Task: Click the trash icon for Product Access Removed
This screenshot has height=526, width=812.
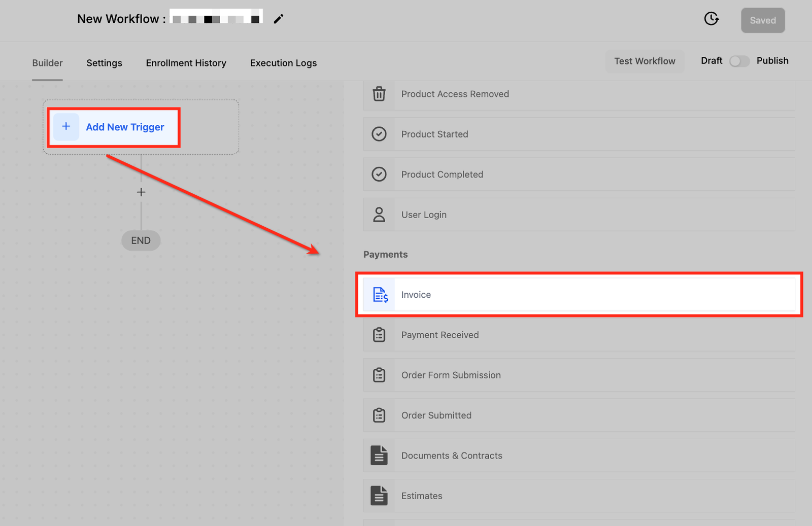Action: point(379,94)
